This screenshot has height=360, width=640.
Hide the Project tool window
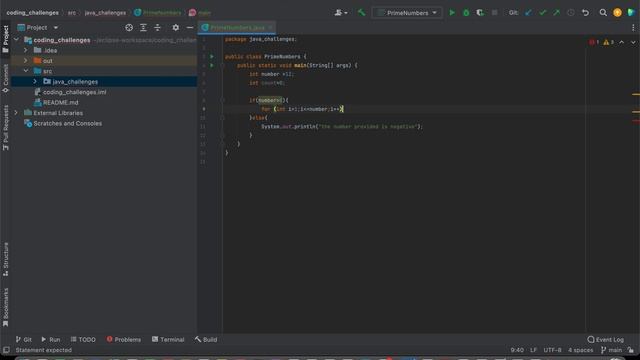(x=190, y=27)
